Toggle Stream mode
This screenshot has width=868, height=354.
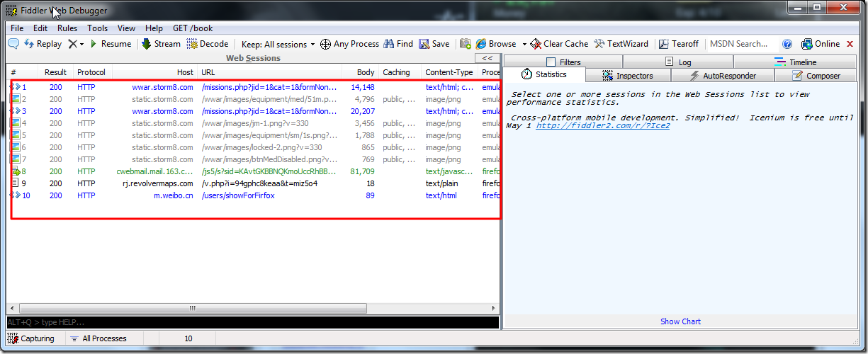click(x=161, y=44)
